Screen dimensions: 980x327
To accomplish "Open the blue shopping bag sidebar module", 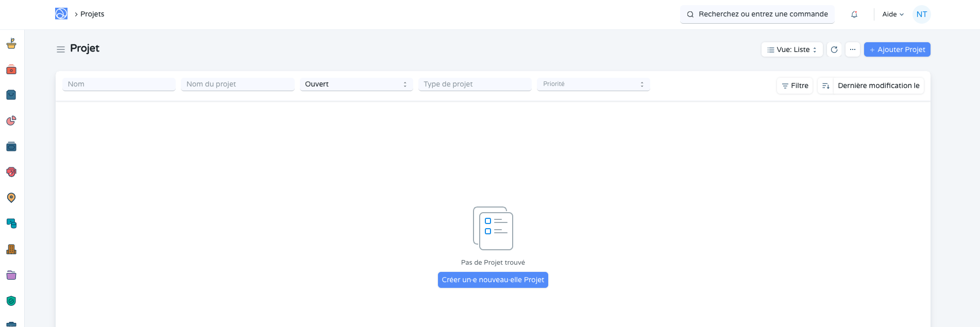I will pyautogui.click(x=11, y=95).
